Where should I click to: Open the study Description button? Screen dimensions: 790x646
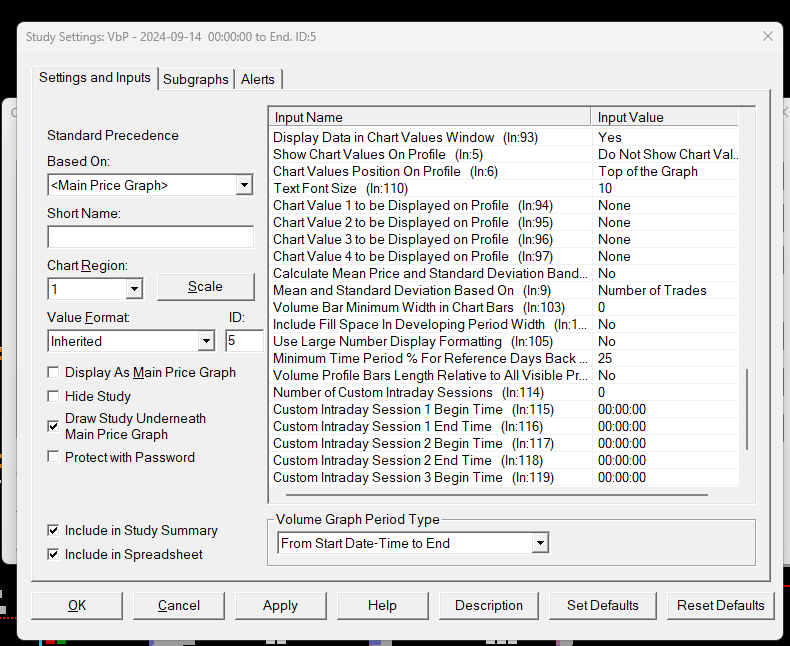pyautogui.click(x=489, y=605)
